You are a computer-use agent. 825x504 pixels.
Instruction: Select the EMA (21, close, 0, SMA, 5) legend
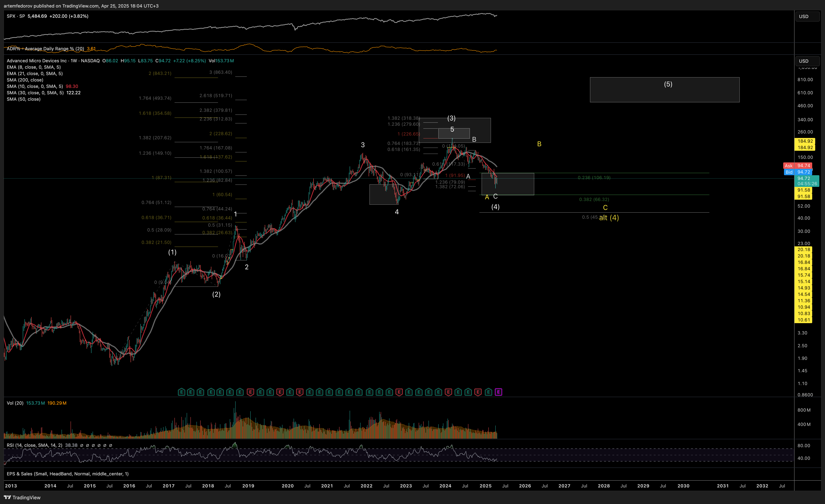tap(35, 73)
